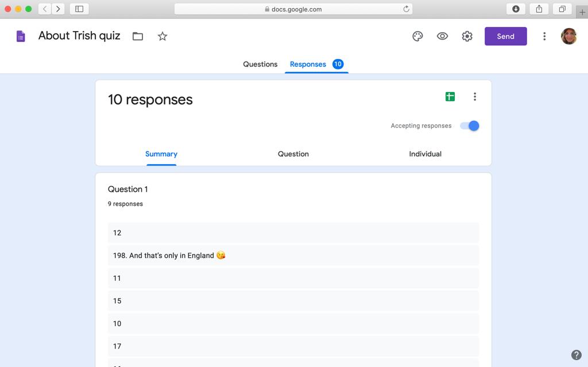The image size is (588, 367).
Task: Click the move to folder icon
Action: [138, 36]
